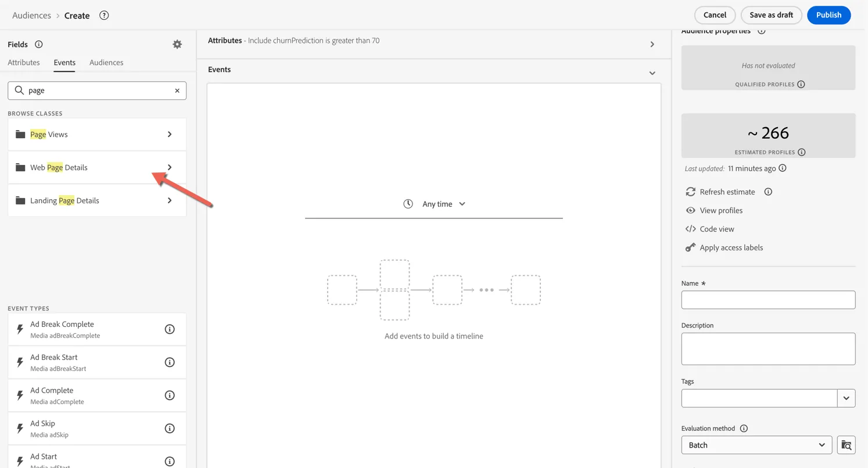Switch to the Attributes tab
The image size is (868, 468).
[x=24, y=63]
